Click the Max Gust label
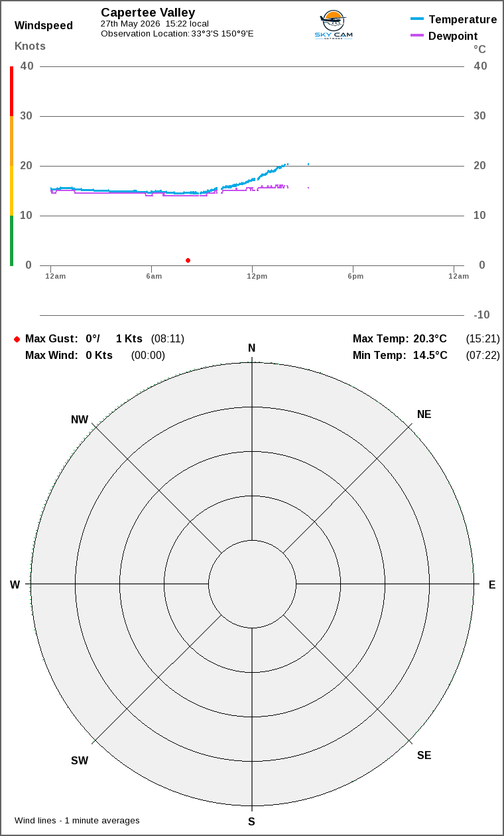The height and width of the screenshot is (836, 504). coord(52,339)
